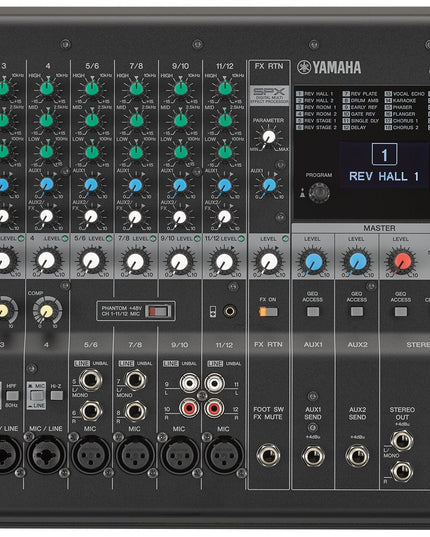Click the headphone jack beside PHANTOM switch
This screenshot has width=430, height=537.
229,311
